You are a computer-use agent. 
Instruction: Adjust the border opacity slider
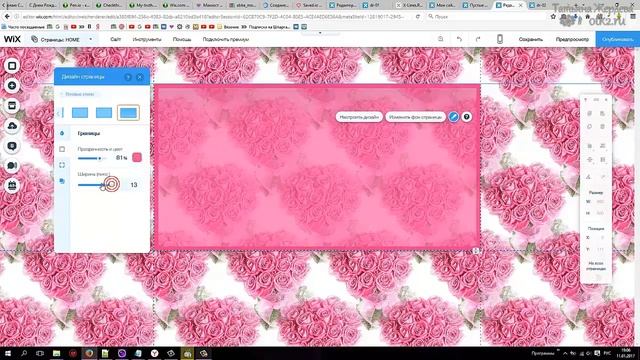(92, 158)
